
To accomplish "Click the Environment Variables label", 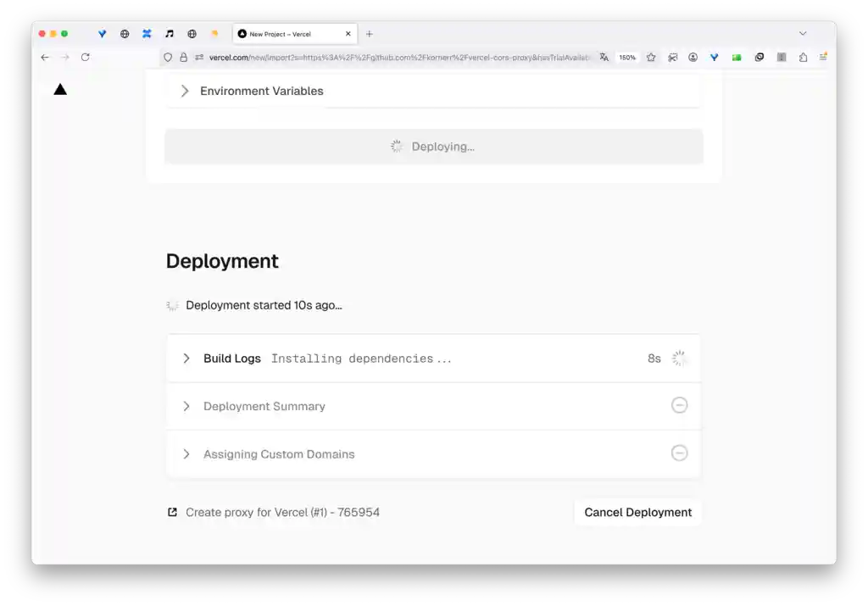I will point(262,91).
